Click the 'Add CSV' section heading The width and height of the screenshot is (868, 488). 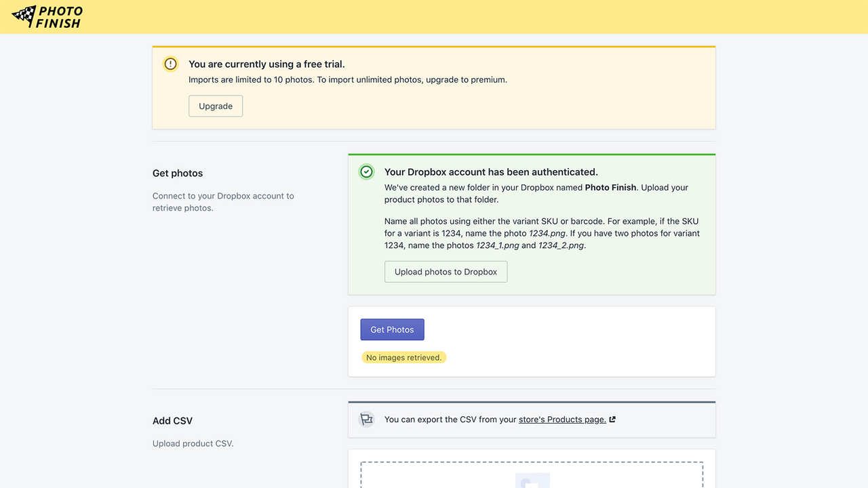tap(172, 421)
